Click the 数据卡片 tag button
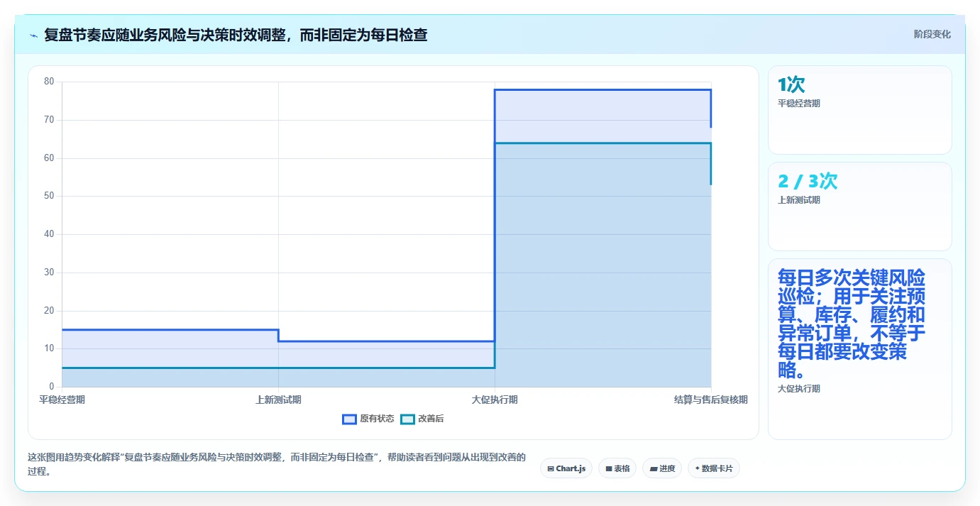This screenshot has width=980, height=506. pos(714,468)
